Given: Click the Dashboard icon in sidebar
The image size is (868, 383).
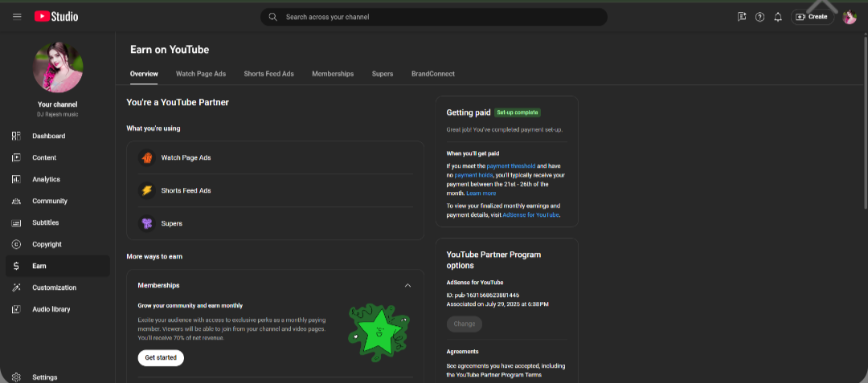Looking at the screenshot, I should [16, 136].
